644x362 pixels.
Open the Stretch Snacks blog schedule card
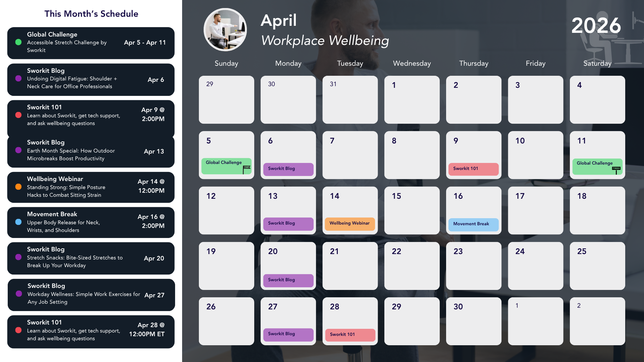tap(91, 258)
